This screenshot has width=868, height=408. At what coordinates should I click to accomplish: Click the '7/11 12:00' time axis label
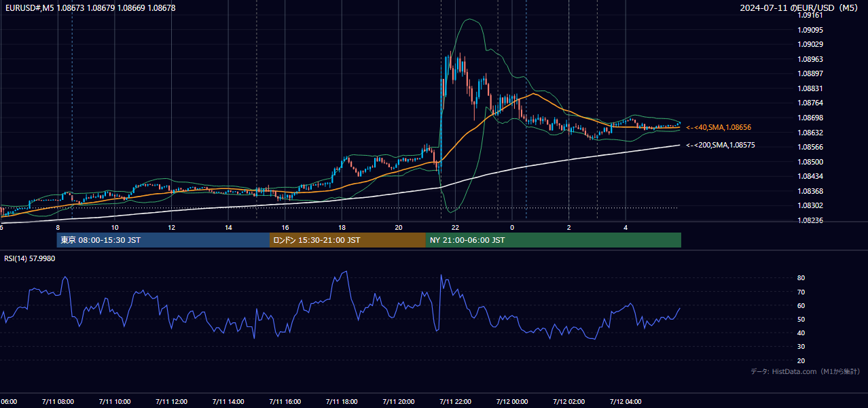click(x=171, y=402)
